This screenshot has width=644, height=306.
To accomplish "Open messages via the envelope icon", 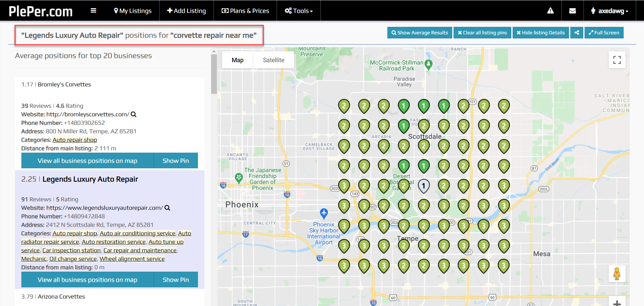I will coord(572,11).
